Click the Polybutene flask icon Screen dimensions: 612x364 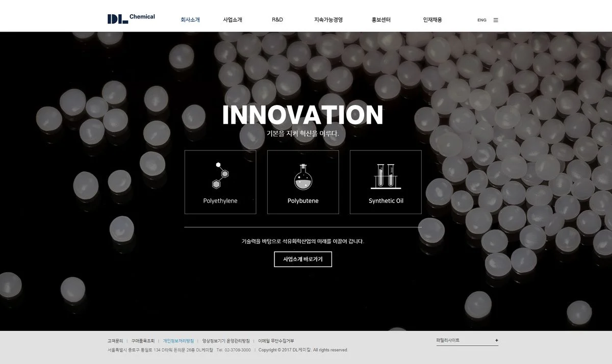(x=303, y=176)
